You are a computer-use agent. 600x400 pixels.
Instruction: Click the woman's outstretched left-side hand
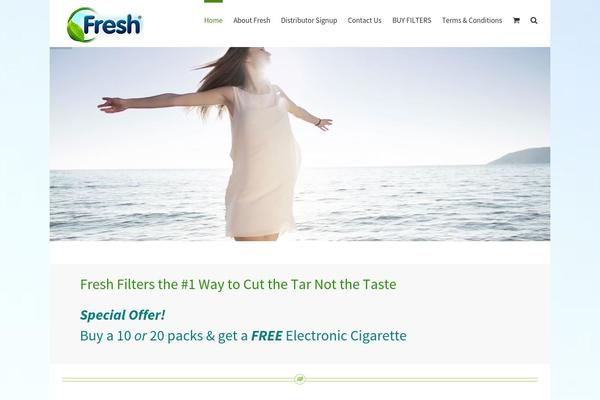112,105
